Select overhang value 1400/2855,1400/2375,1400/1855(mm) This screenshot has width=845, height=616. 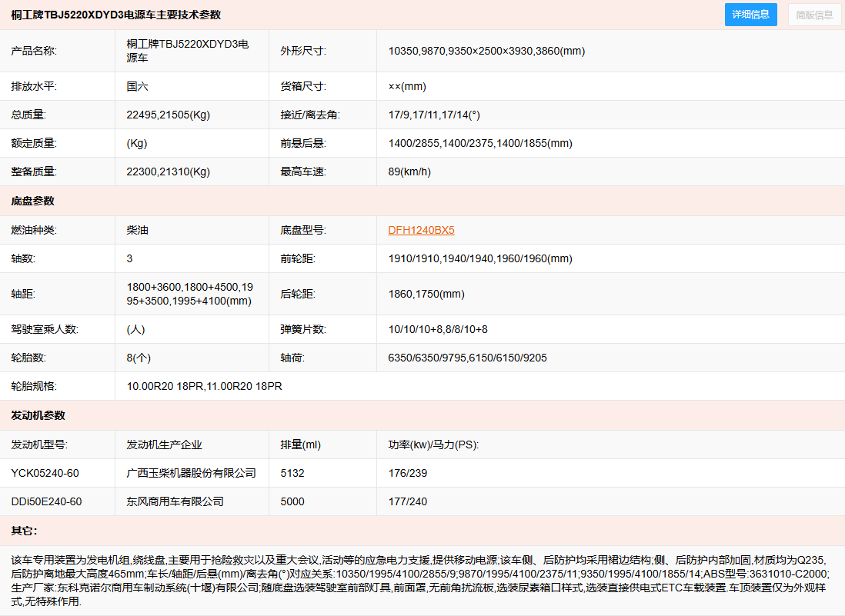[x=480, y=143]
